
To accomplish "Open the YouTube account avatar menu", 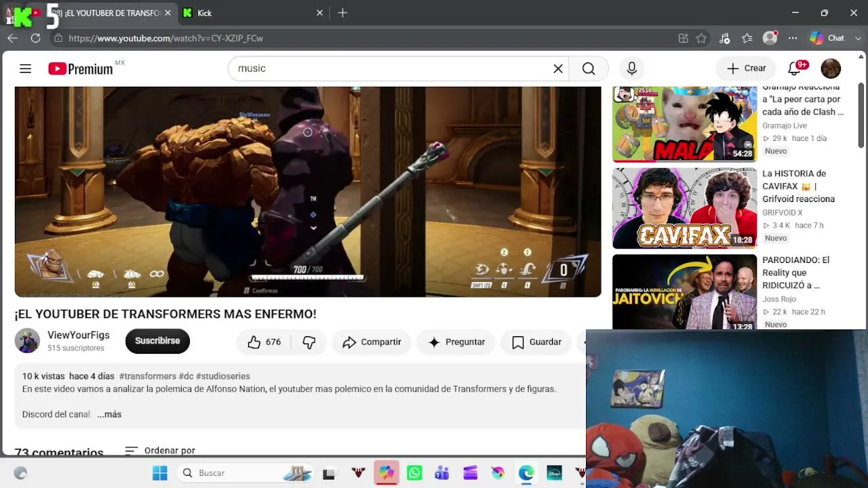I will coord(831,68).
